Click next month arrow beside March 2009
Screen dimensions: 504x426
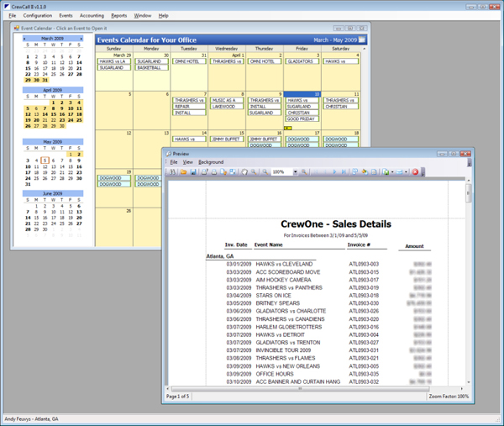pos(81,39)
